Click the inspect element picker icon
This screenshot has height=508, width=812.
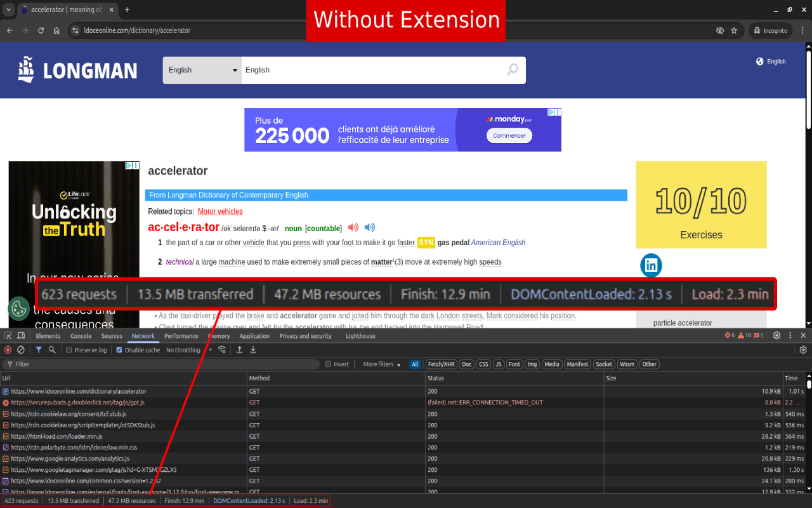point(8,336)
